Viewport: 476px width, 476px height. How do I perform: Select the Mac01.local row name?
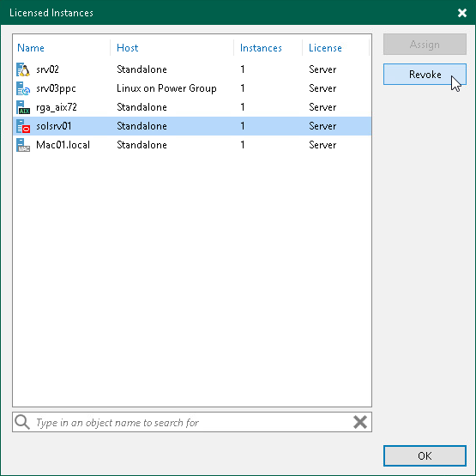pyautogui.click(x=63, y=145)
